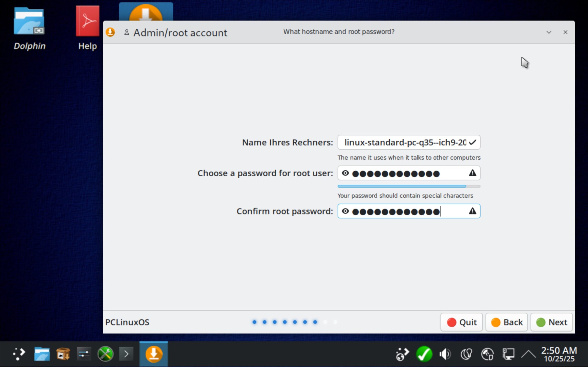The height and width of the screenshot is (367, 588).
Task: Show root password with eye icon
Action: 345,173
